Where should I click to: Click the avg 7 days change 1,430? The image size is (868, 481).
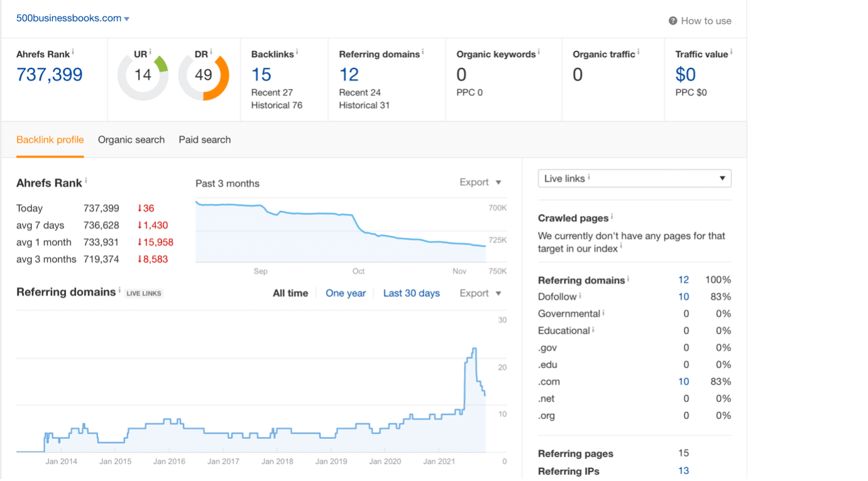152,225
